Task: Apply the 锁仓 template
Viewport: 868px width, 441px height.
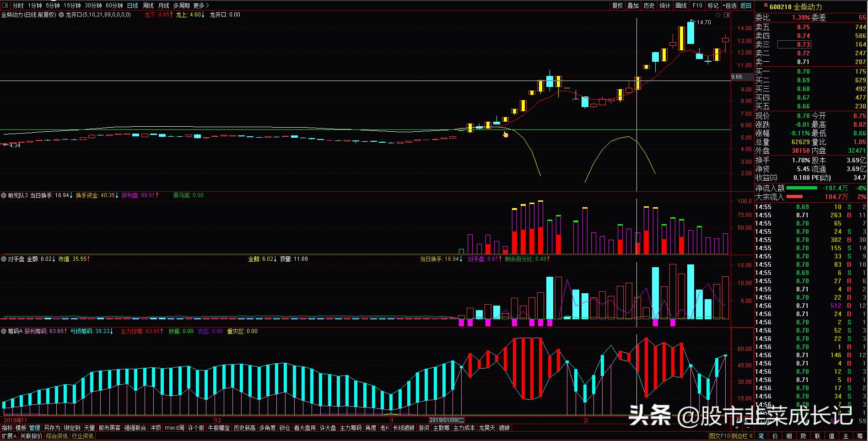Action: tap(285, 428)
